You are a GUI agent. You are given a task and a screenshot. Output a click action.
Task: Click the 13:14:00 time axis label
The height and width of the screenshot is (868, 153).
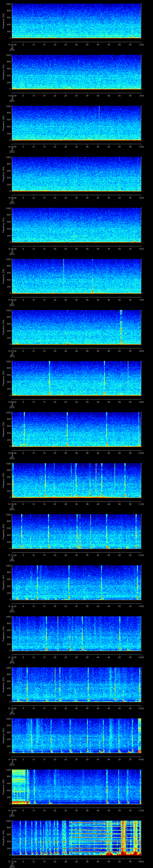tap(12, 708)
